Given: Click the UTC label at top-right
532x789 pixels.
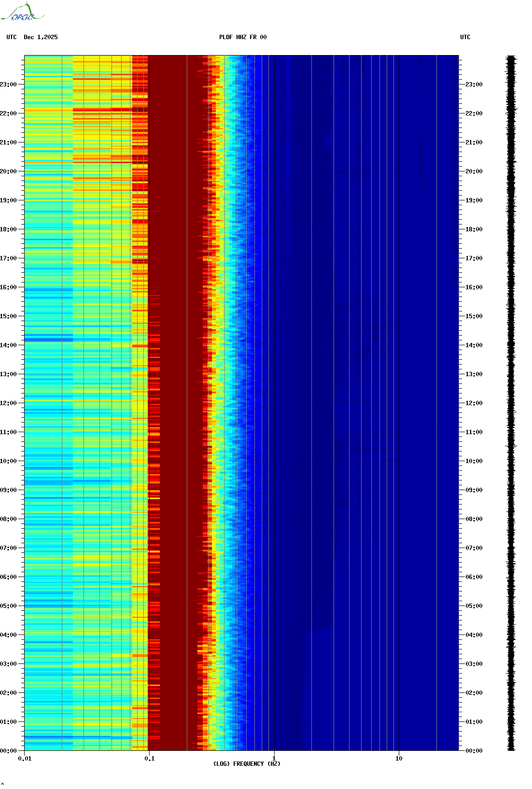Looking at the screenshot, I should click(x=465, y=37).
